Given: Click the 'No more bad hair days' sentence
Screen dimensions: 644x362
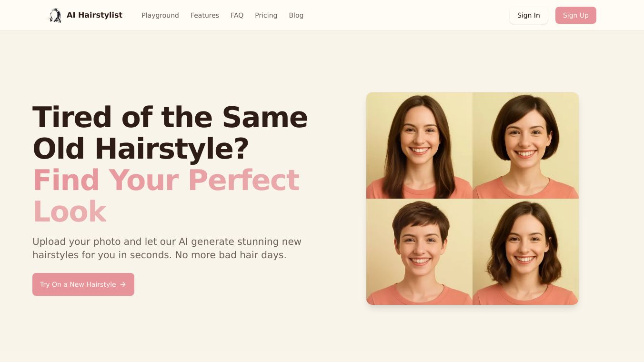Looking at the screenshot, I should pyautogui.click(x=231, y=255).
